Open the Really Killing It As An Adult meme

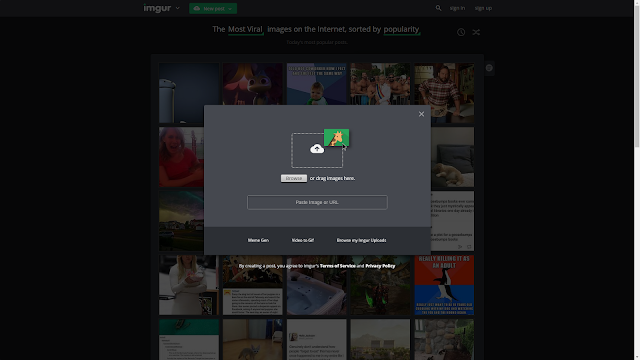[444, 285]
